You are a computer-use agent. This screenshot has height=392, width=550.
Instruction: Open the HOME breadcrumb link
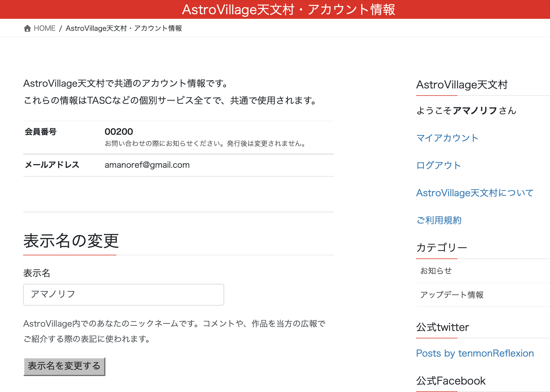(x=45, y=28)
